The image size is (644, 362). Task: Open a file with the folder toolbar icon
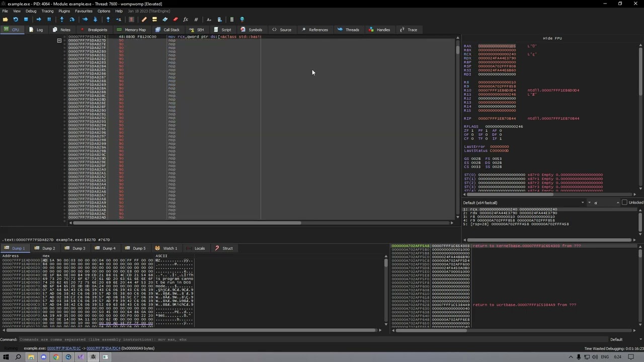tap(5, 19)
